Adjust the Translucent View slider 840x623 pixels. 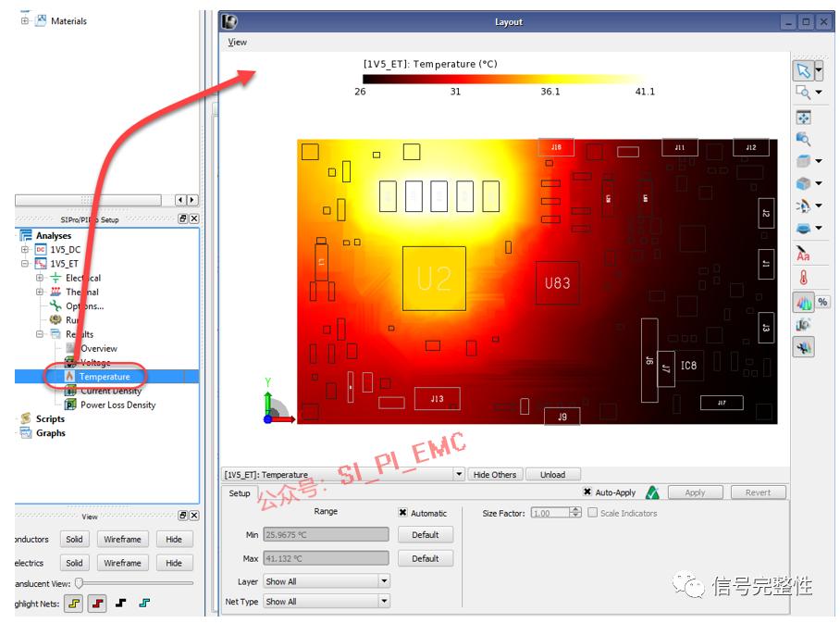tap(80, 583)
